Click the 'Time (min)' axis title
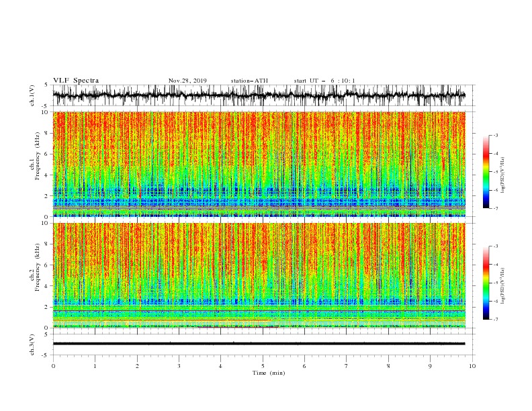Viewport: 532px width, 411px height. 269,373
